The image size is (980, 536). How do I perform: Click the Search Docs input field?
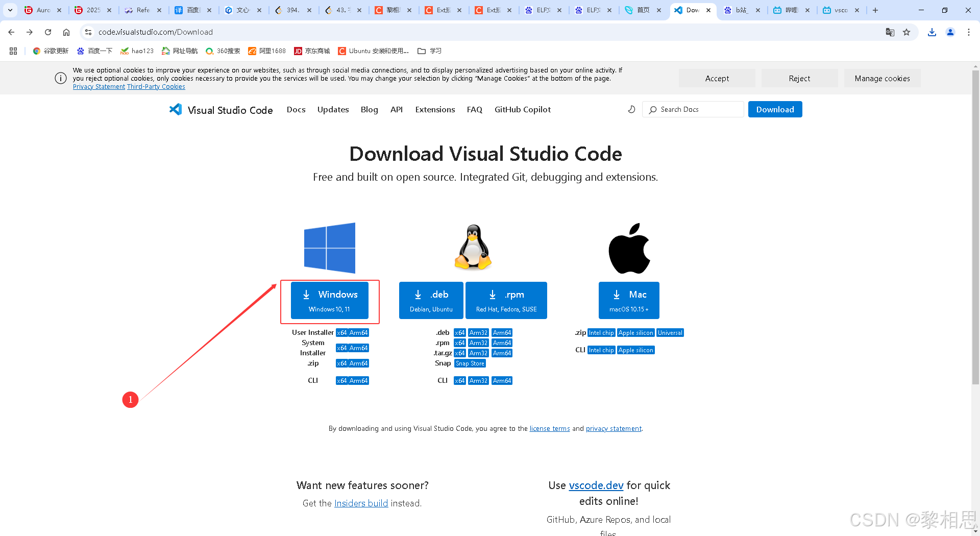coord(693,109)
